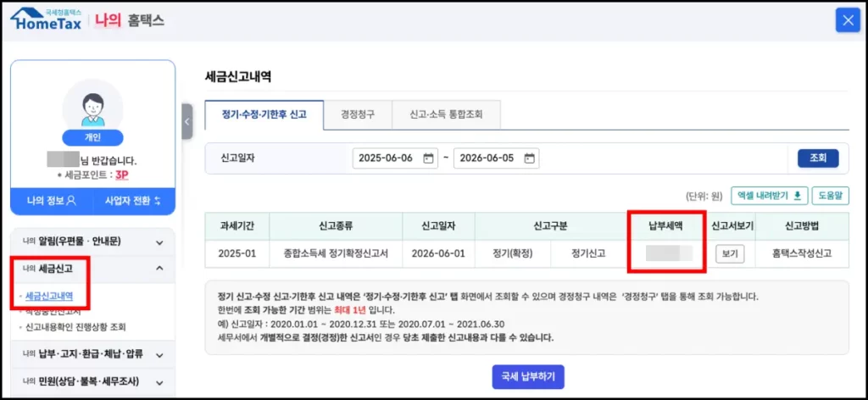Expand 나의 납부·고지·환급·체납·압류 section

92,353
